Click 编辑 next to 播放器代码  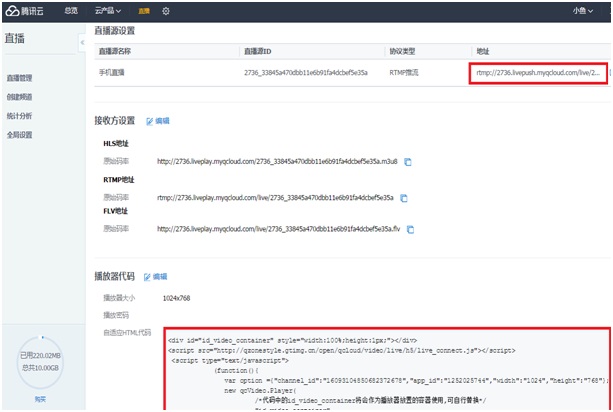[x=156, y=277]
